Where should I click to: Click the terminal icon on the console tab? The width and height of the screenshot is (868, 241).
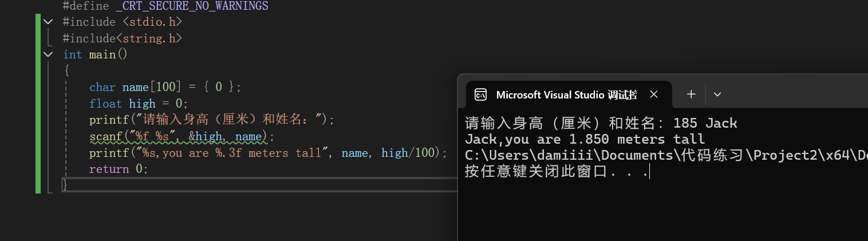point(481,94)
